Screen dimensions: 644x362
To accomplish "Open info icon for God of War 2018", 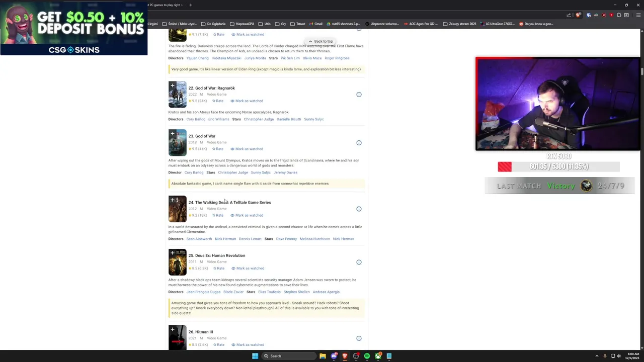I will 359,143.
